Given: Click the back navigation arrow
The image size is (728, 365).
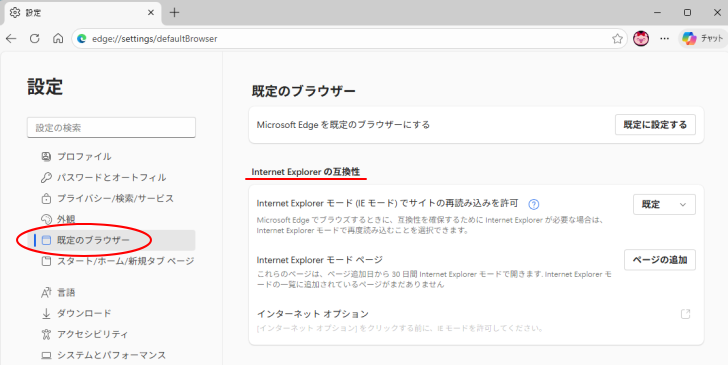Looking at the screenshot, I should pos(11,39).
